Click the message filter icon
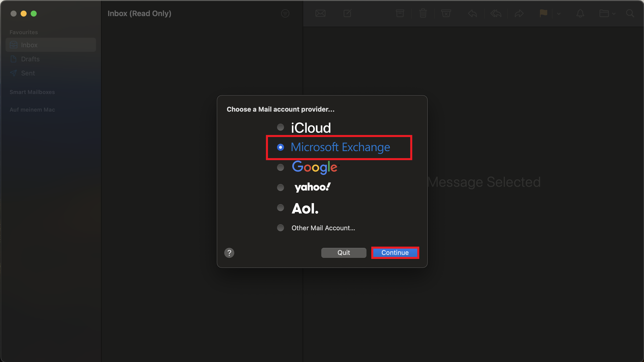 tap(285, 13)
